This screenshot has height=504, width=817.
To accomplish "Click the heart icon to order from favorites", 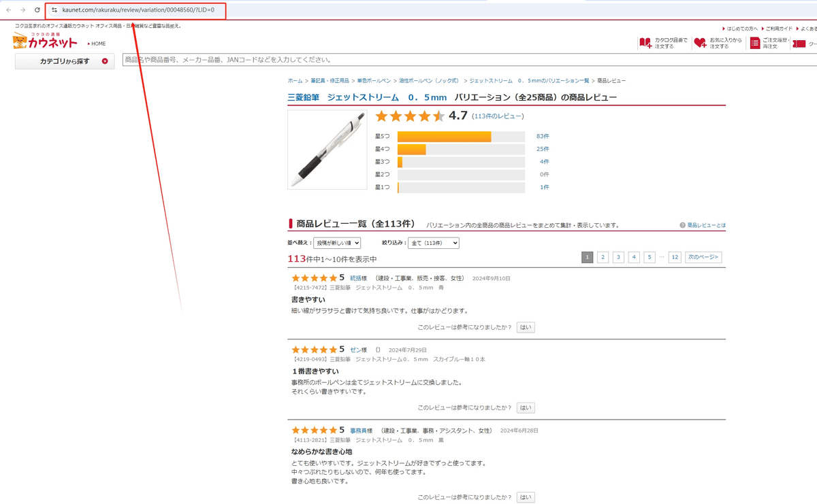I will point(700,43).
